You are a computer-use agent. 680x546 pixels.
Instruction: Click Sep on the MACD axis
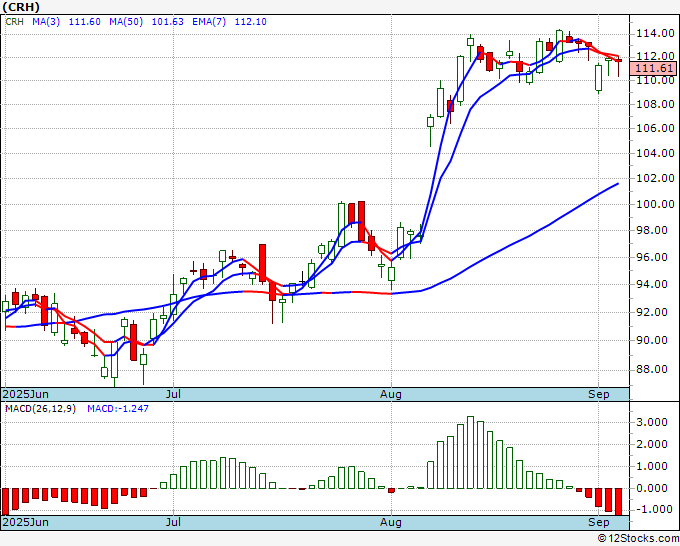pos(599,522)
